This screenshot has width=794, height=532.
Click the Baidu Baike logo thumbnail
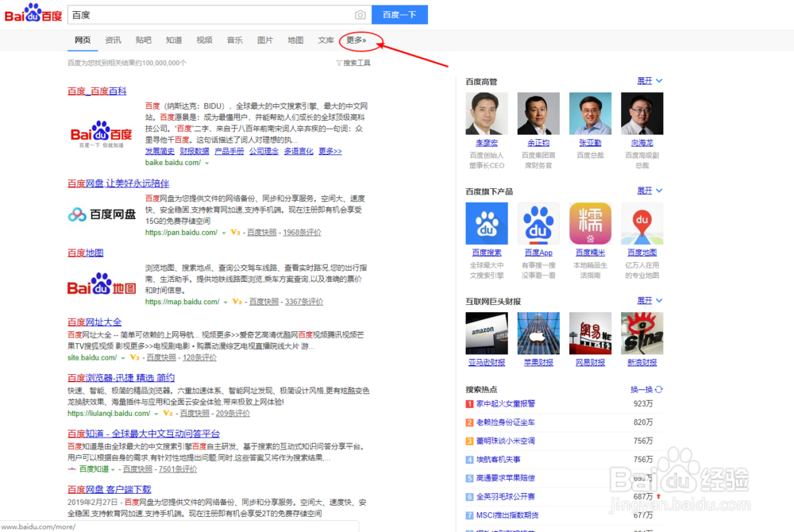point(102,134)
